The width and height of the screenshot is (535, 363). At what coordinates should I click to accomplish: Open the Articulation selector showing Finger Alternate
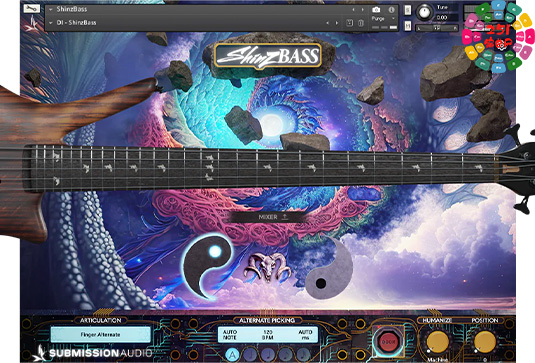pyautogui.click(x=101, y=335)
